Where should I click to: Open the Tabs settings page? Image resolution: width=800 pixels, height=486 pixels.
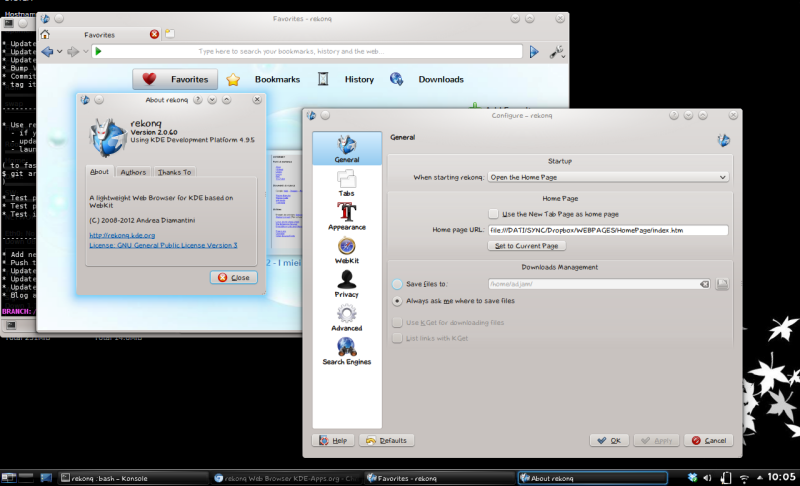coord(346,184)
